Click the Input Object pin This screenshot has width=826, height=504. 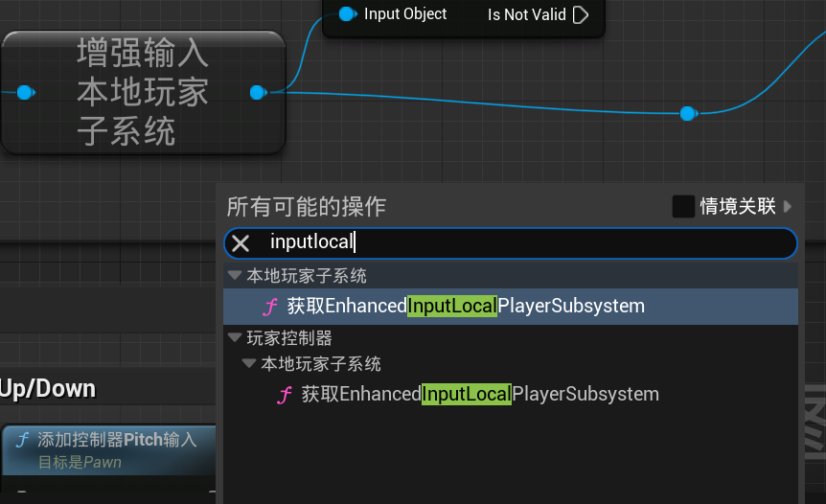tap(348, 14)
